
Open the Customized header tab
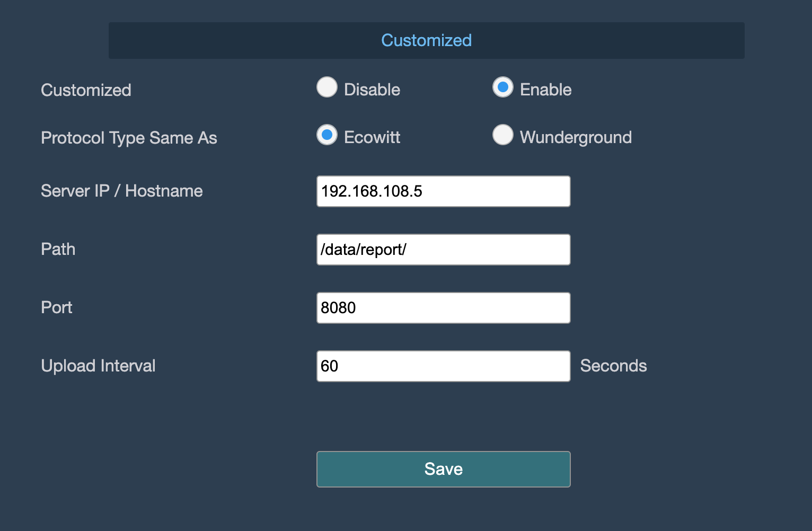[x=426, y=40]
